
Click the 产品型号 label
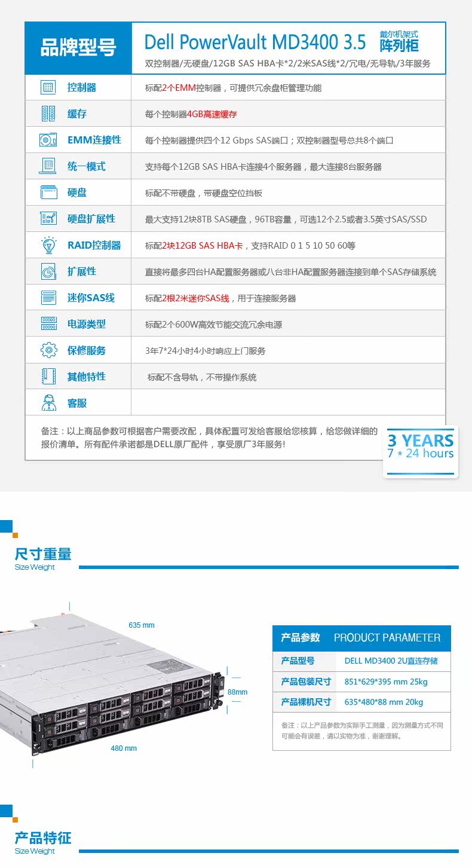tap(298, 661)
